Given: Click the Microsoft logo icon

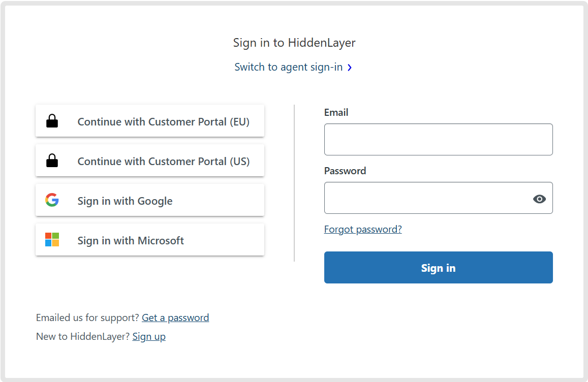Looking at the screenshot, I should (52, 240).
